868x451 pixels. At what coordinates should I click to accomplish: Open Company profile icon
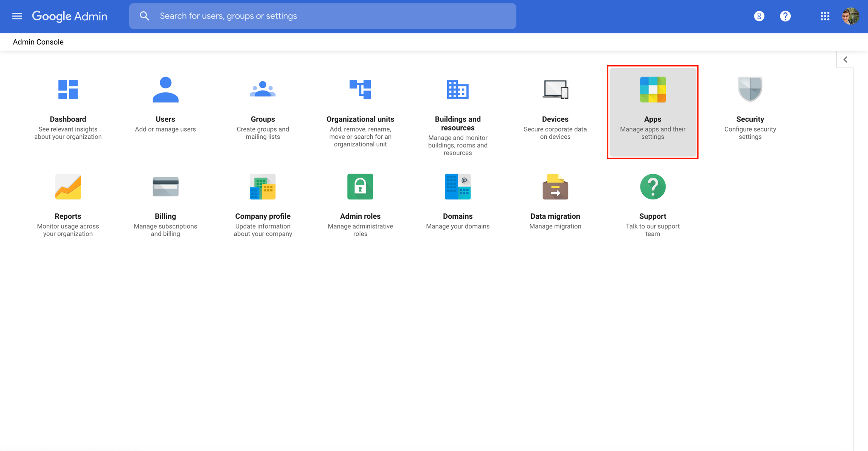[x=263, y=187]
